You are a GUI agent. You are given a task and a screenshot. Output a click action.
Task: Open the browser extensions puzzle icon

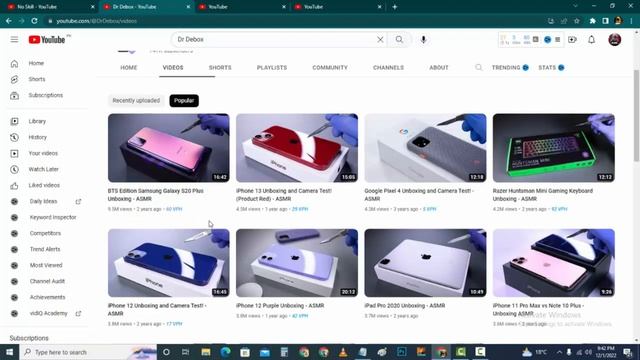592,21
